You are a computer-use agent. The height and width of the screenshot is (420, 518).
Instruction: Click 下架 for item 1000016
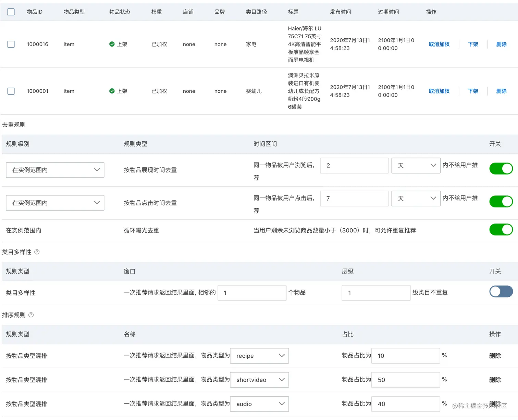473,44
